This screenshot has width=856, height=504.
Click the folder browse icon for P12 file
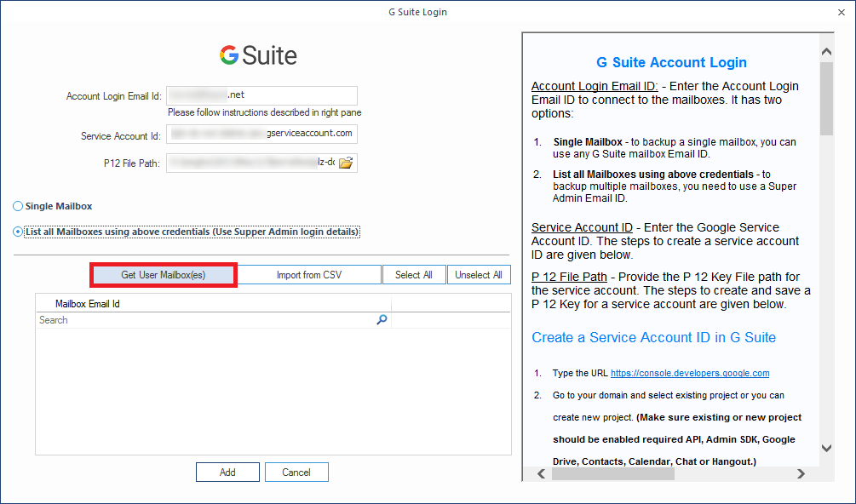[x=346, y=163]
